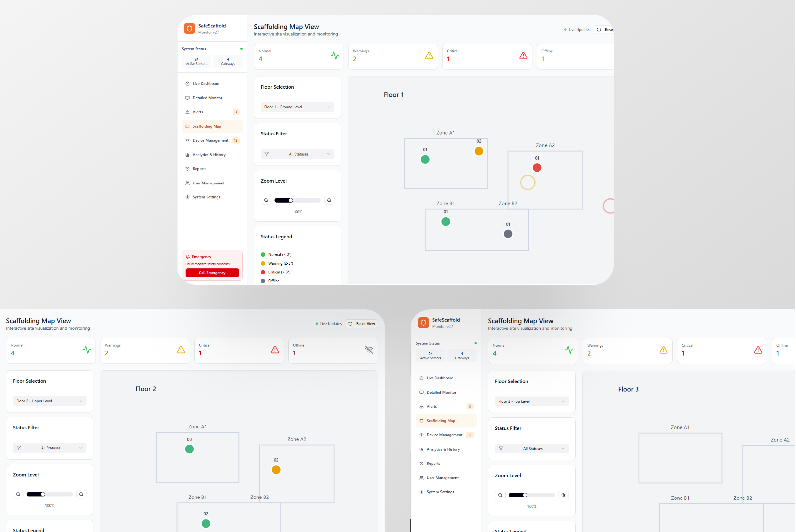Select Scaffolding Map in top window sidebar

click(x=212, y=126)
